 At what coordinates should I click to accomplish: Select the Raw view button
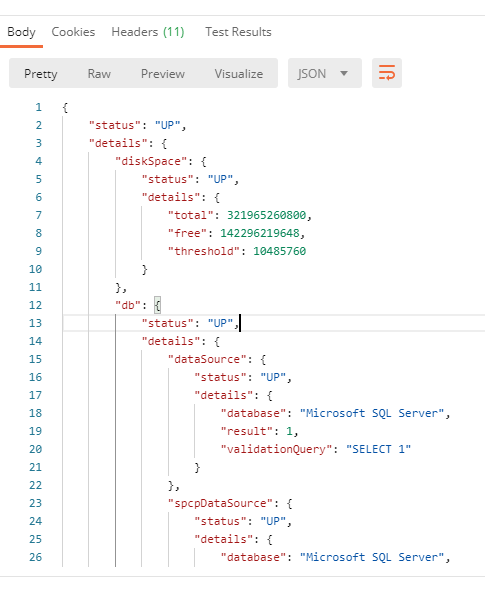[x=99, y=74]
